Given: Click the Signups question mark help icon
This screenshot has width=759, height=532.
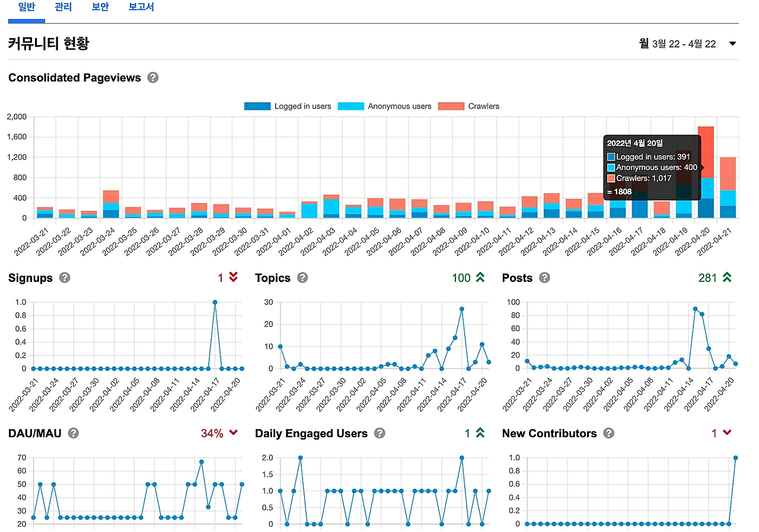Looking at the screenshot, I should (x=64, y=278).
